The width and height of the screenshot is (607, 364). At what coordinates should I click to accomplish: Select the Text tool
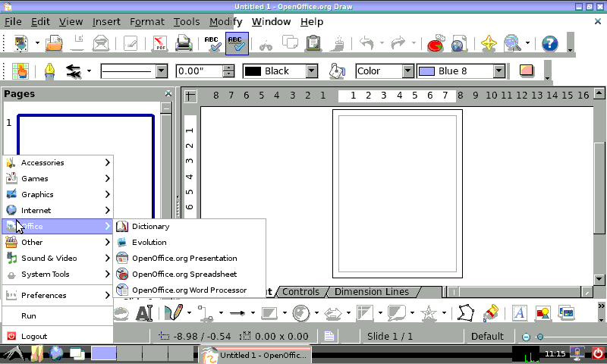[x=144, y=312]
